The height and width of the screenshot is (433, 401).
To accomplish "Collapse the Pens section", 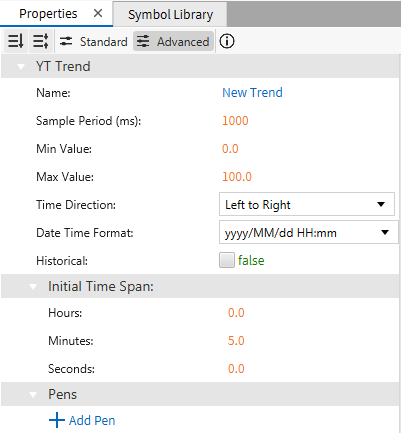I will (x=33, y=395).
